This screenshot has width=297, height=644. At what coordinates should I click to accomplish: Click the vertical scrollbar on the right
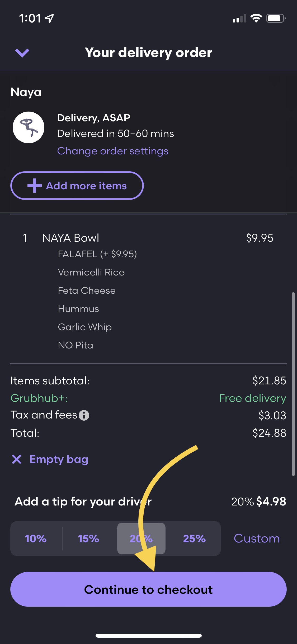pyautogui.click(x=293, y=383)
